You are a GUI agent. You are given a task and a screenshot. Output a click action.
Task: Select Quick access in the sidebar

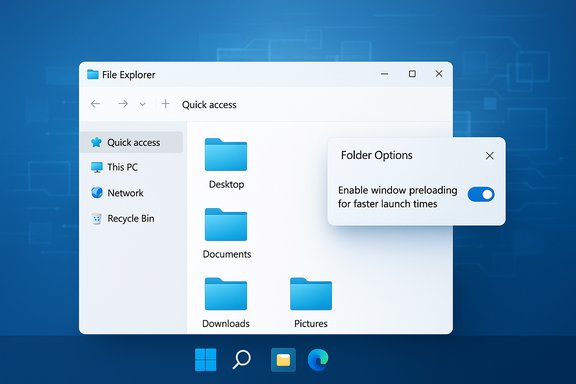pos(132,142)
